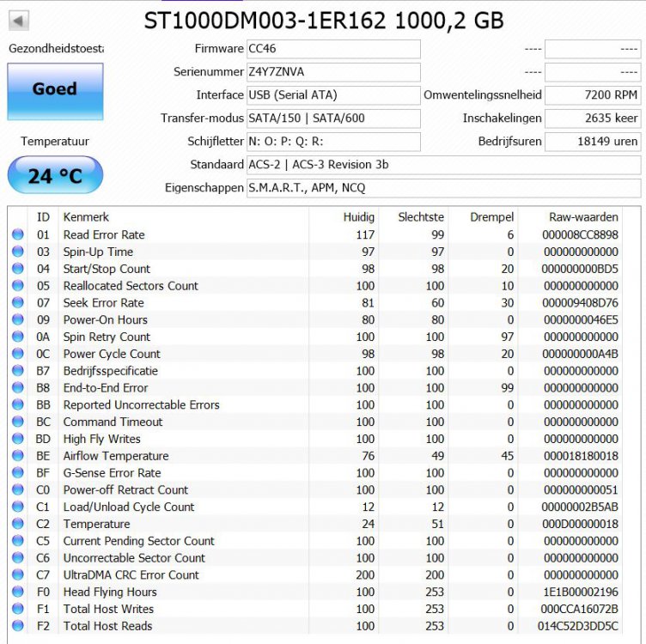Click the Interface field USB (Serial ATA)
Viewport: 646px width, 644px height.
pyautogui.click(x=333, y=95)
